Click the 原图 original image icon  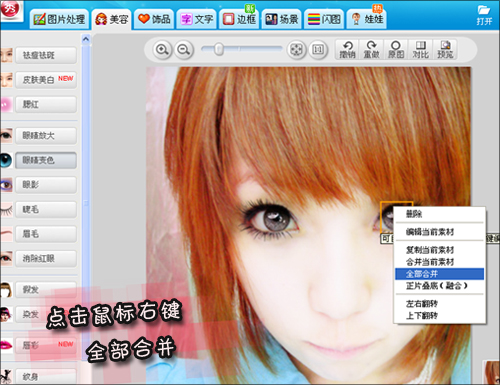coord(396,50)
